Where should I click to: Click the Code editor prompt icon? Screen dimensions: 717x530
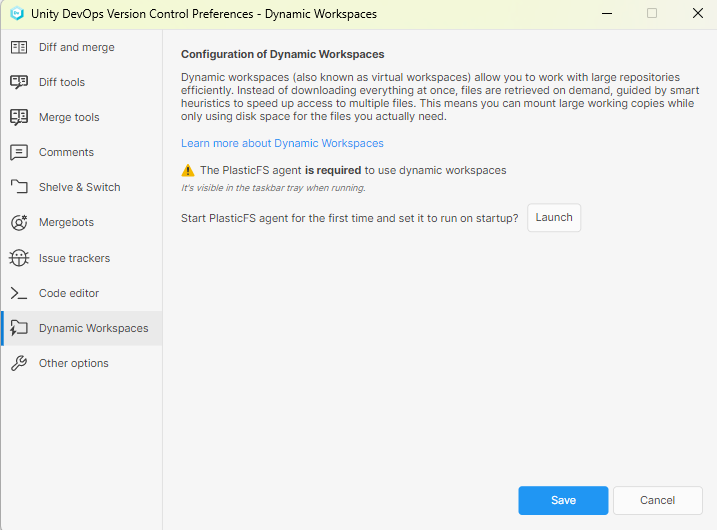19,293
